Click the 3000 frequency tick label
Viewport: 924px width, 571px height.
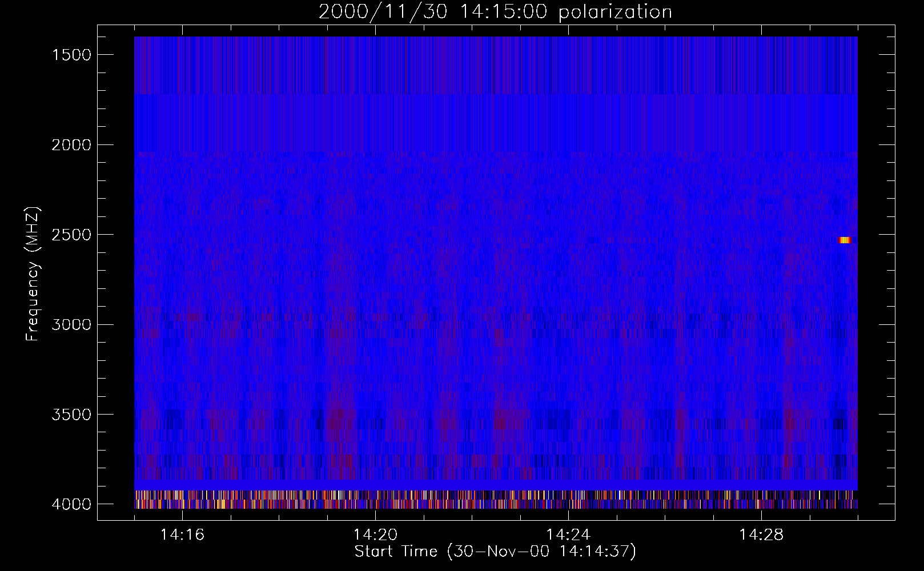point(71,325)
